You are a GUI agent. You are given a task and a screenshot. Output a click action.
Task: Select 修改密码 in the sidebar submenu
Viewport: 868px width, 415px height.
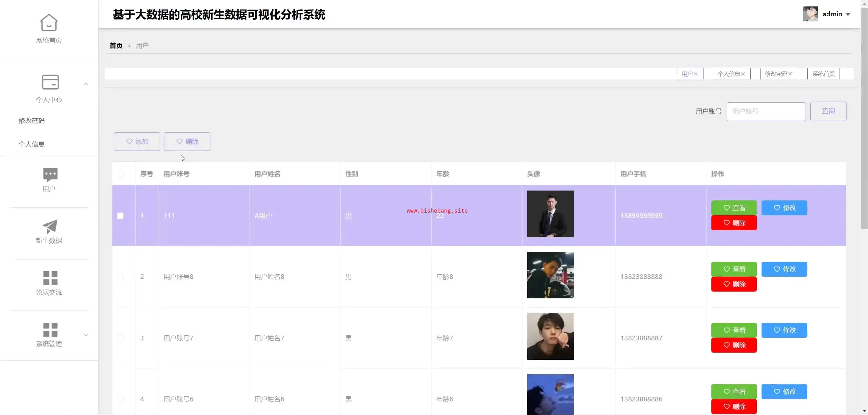(32, 121)
